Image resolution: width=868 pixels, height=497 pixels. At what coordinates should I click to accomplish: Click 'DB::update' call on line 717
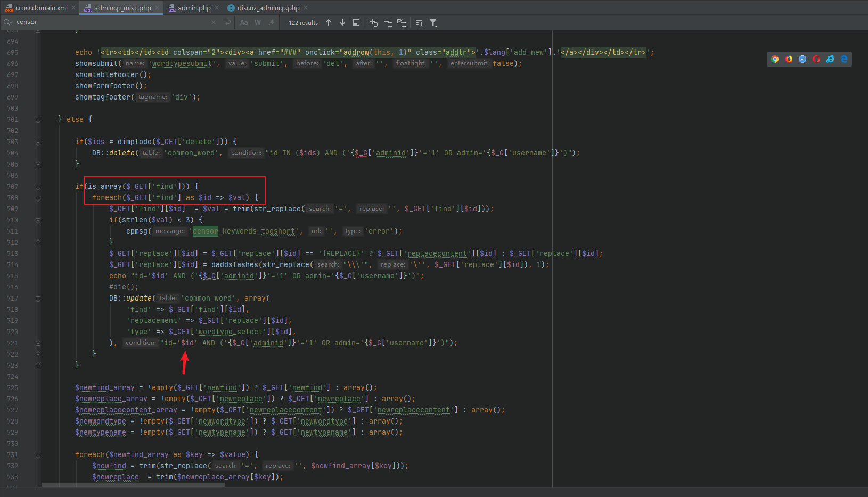(130, 299)
